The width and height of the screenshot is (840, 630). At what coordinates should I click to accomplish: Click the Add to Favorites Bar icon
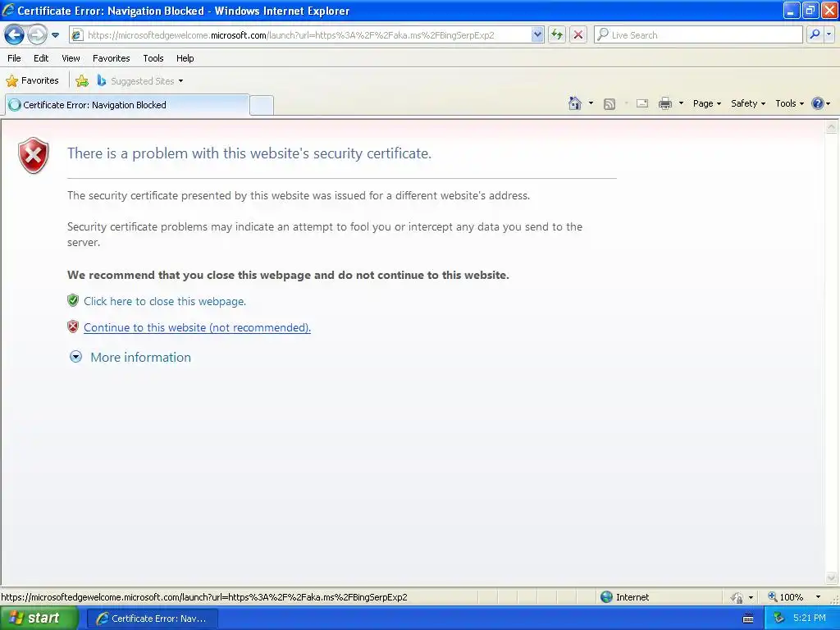[82, 81]
